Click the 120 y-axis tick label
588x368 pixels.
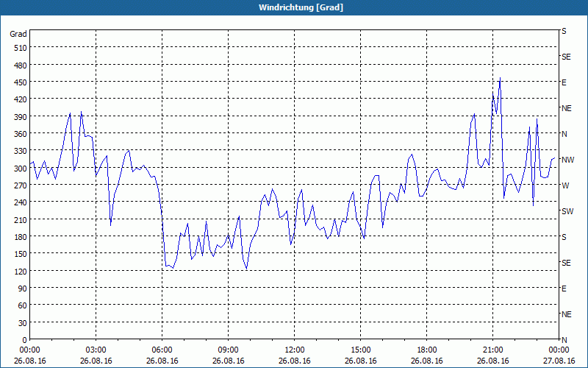[21, 271]
